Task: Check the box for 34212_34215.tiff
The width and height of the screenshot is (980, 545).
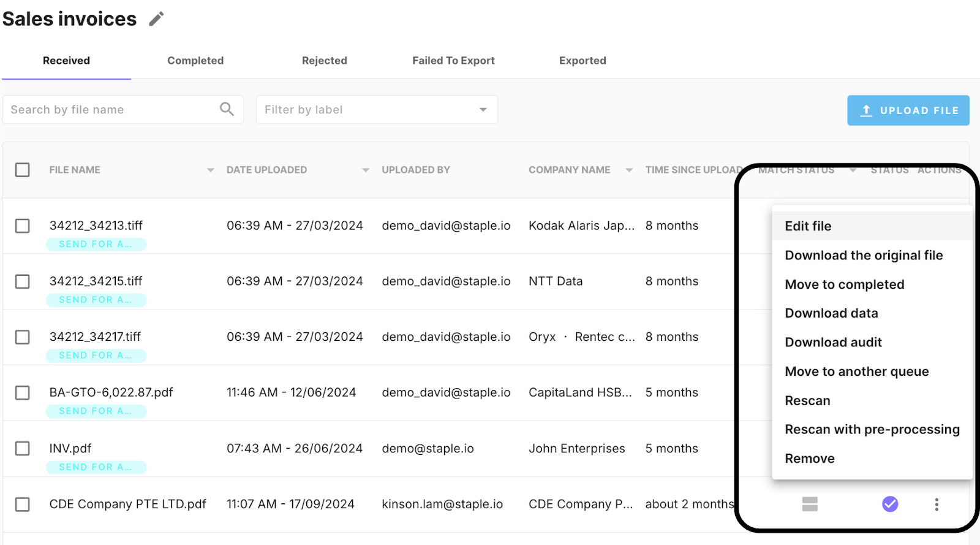Action: pos(23,281)
